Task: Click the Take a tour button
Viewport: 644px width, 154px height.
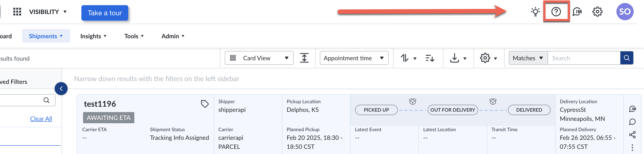Action: [105, 13]
